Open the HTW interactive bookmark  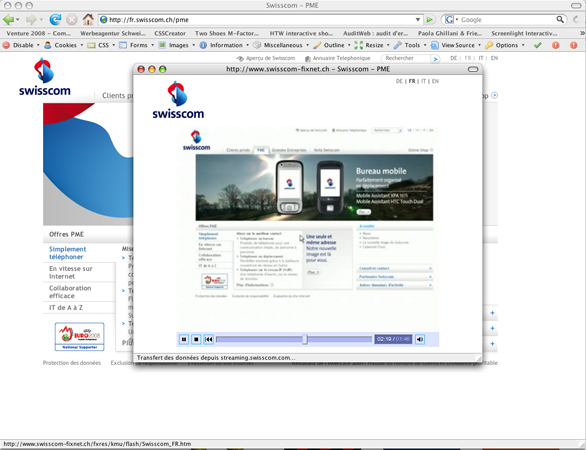pyautogui.click(x=301, y=33)
